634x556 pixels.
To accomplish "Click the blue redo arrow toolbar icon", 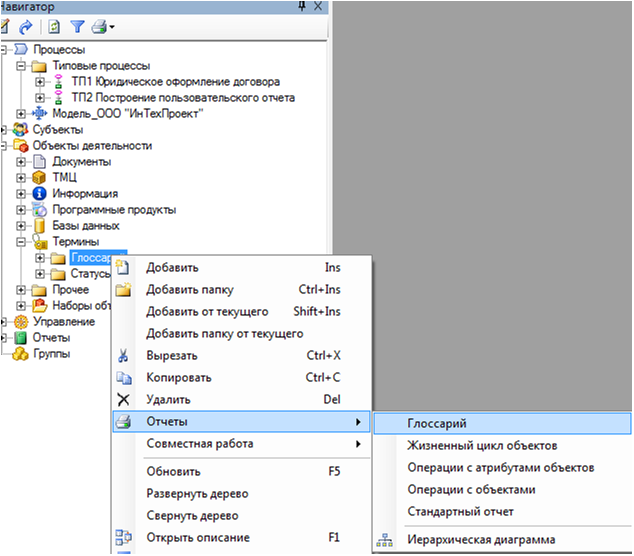I will pyautogui.click(x=26, y=26).
